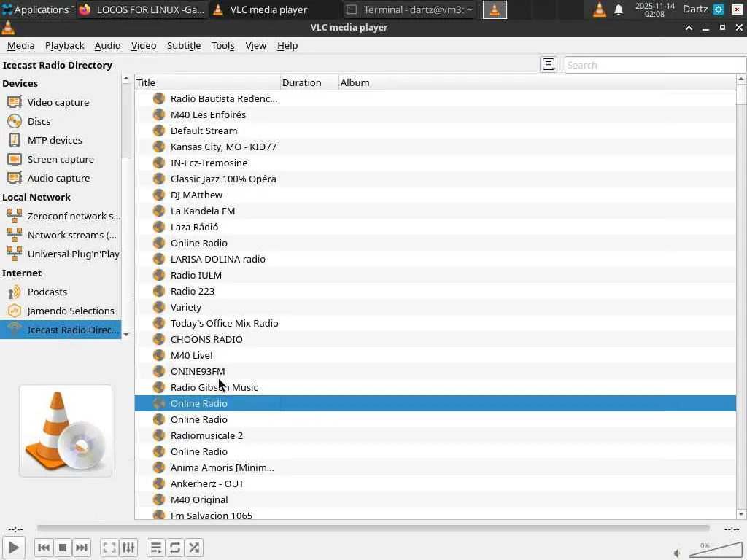
Task: Select Radiomusicale 2 station
Action: tap(436, 436)
